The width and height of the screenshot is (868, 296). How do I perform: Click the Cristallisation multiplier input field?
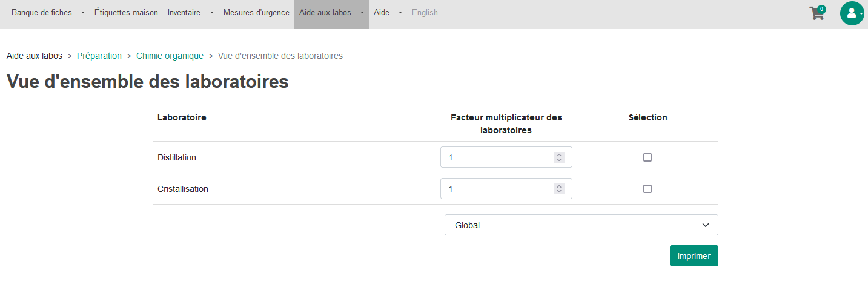[x=506, y=189]
